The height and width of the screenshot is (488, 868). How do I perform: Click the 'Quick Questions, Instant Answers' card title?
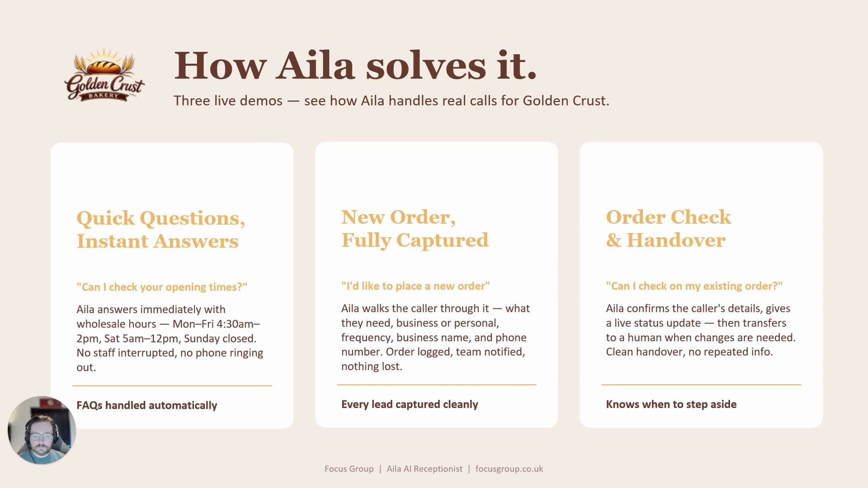click(x=161, y=230)
